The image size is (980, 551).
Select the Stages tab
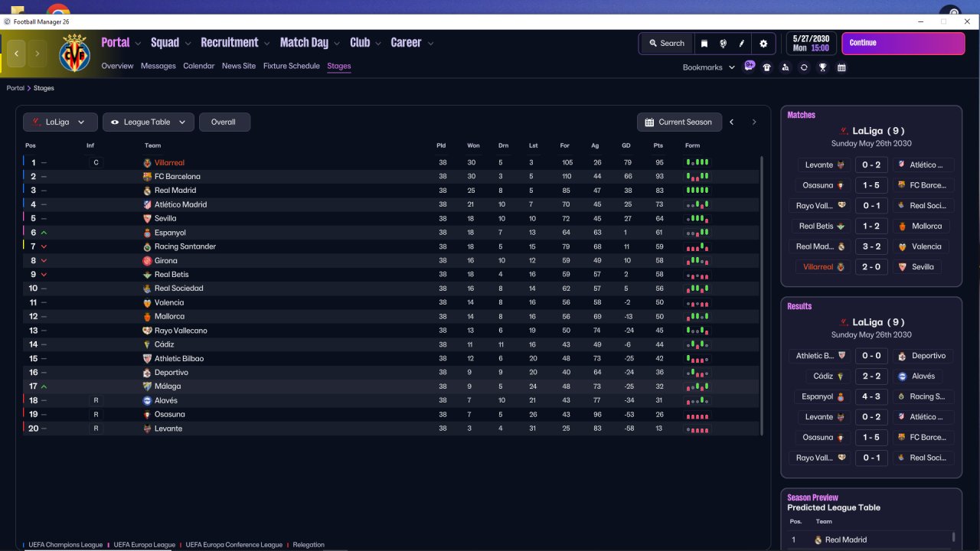pyautogui.click(x=339, y=66)
